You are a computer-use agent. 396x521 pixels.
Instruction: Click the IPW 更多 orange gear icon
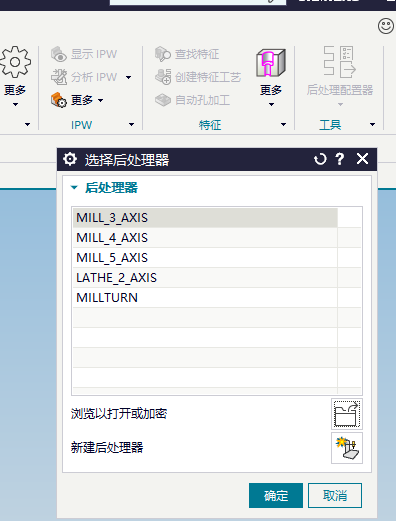(x=59, y=100)
